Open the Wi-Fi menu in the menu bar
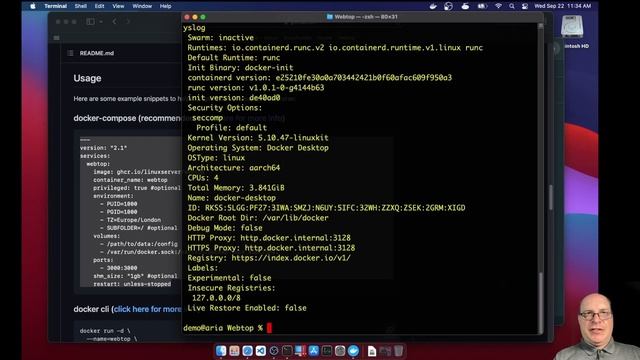 498,6
